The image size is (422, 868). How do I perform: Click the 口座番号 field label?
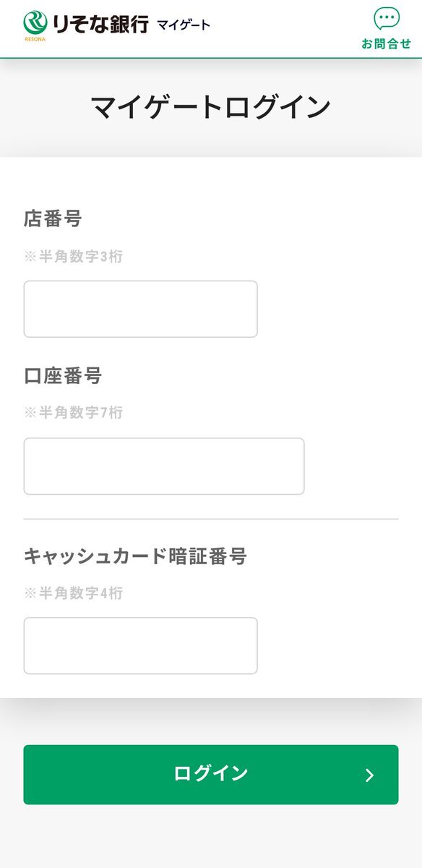coord(63,376)
